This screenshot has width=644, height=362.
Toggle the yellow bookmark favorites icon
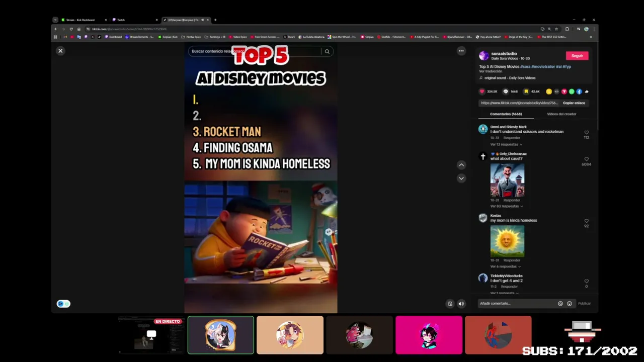click(x=526, y=92)
